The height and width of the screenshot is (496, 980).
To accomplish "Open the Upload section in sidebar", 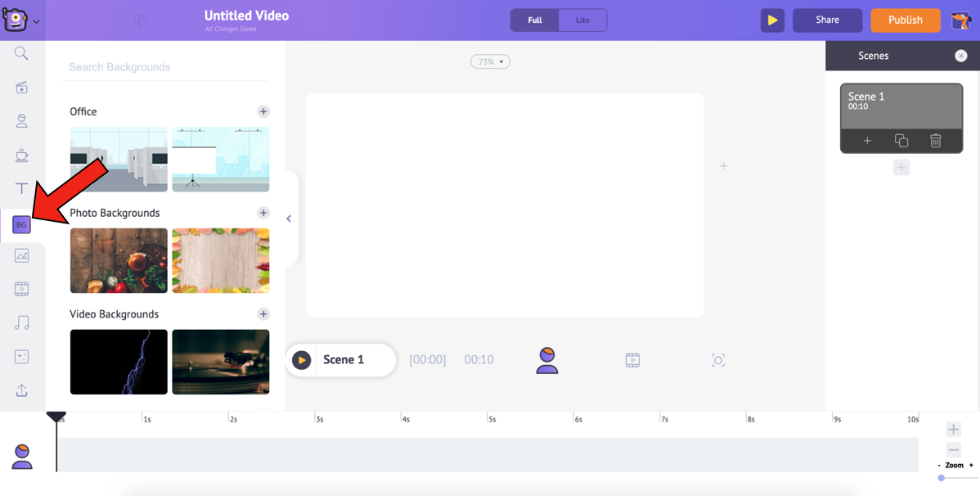I will click(x=21, y=390).
